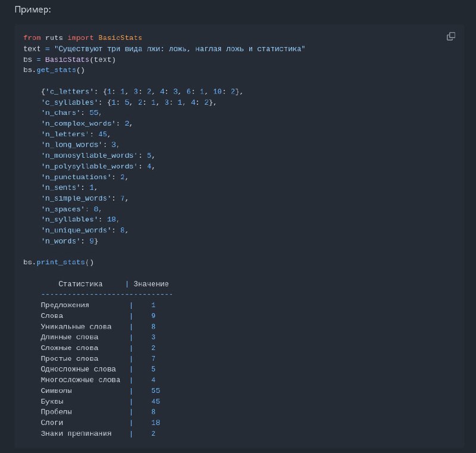Click the 'get_stats' method call
The width and height of the screenshot is (476, 453).
(56, 70)
